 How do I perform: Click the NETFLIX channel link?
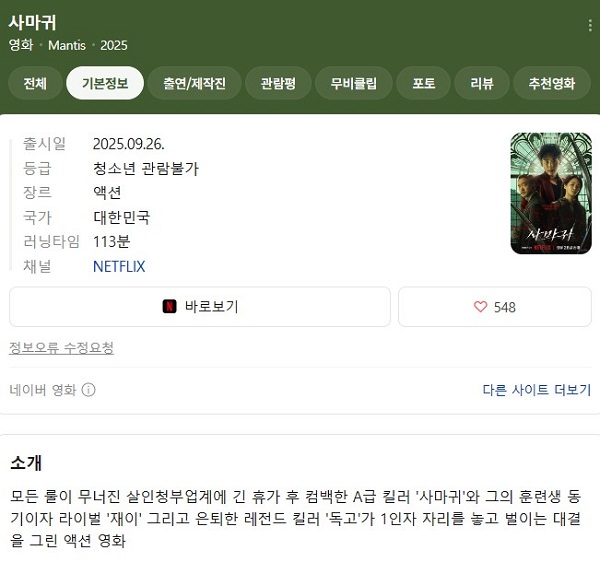coord(119,266)
